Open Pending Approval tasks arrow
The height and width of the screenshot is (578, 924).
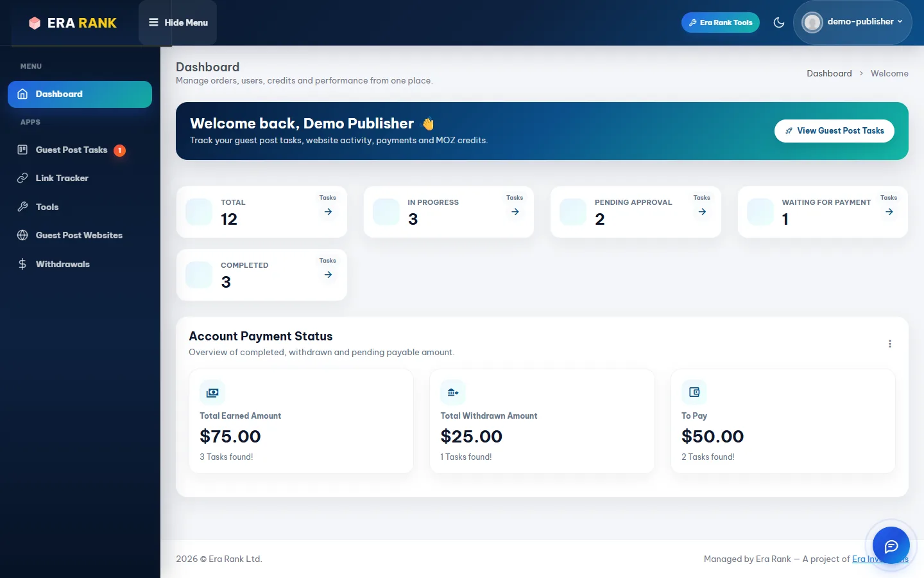pyautogui.click(x=702, y=212)
